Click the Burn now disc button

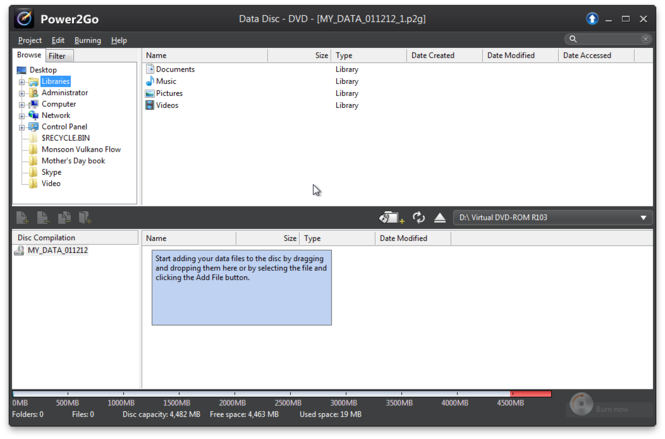(x=610, y=404)
